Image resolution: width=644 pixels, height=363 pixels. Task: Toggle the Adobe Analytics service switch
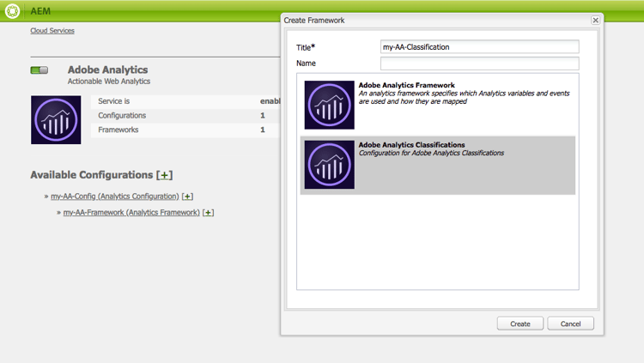click(39, 70)
